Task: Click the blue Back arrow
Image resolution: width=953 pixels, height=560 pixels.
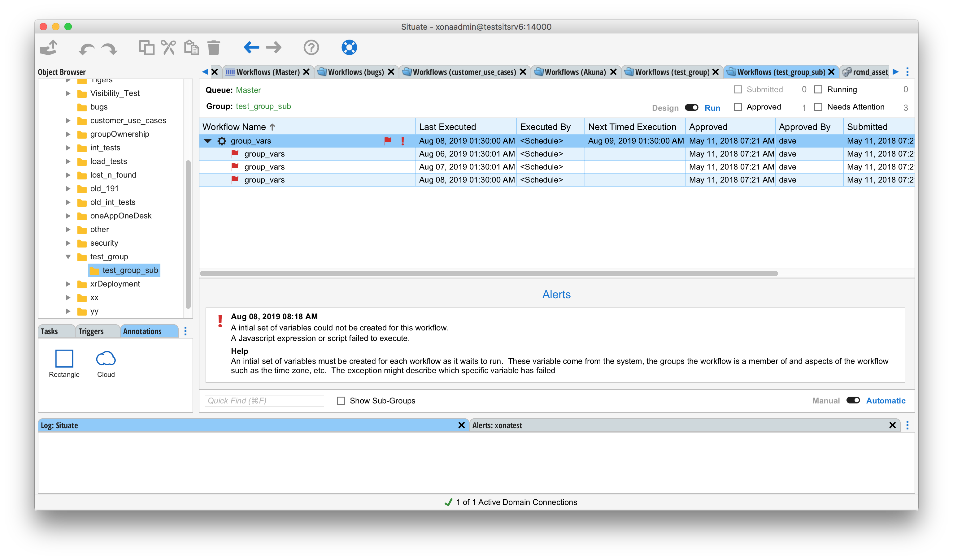Action: coord(251,48)
